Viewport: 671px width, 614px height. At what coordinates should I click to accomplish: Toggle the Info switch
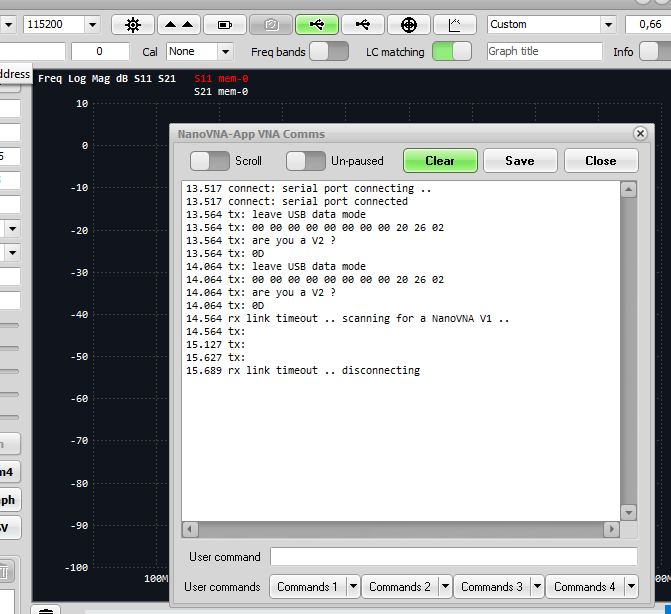pyautogui.click(x=655, y=52)
